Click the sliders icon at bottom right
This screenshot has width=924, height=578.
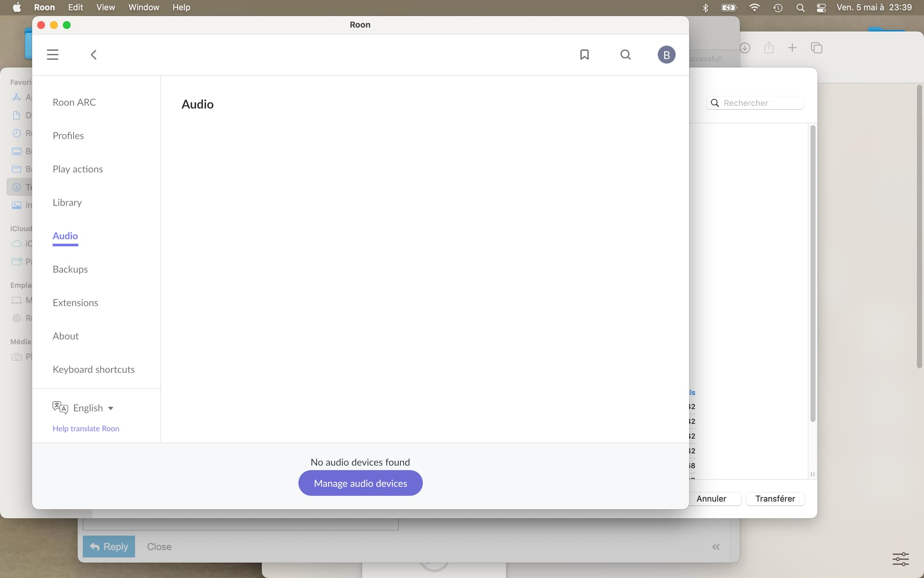[x=900, y=559]
